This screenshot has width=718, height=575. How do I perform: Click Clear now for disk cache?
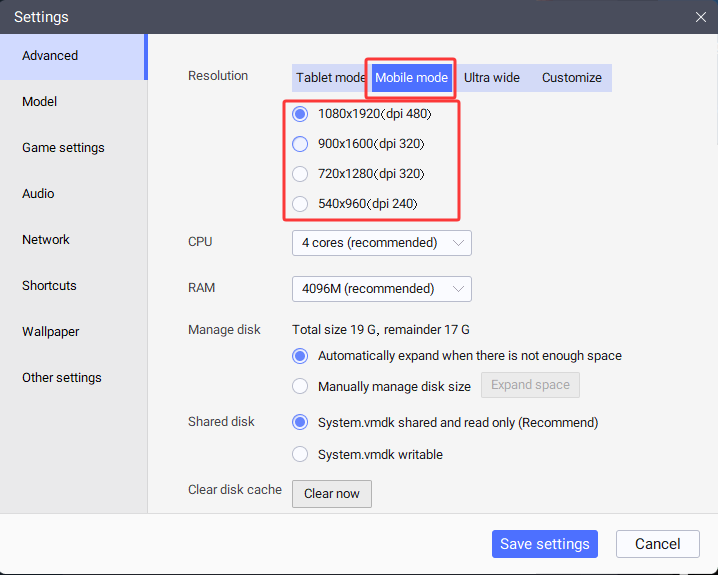point(332,494)
